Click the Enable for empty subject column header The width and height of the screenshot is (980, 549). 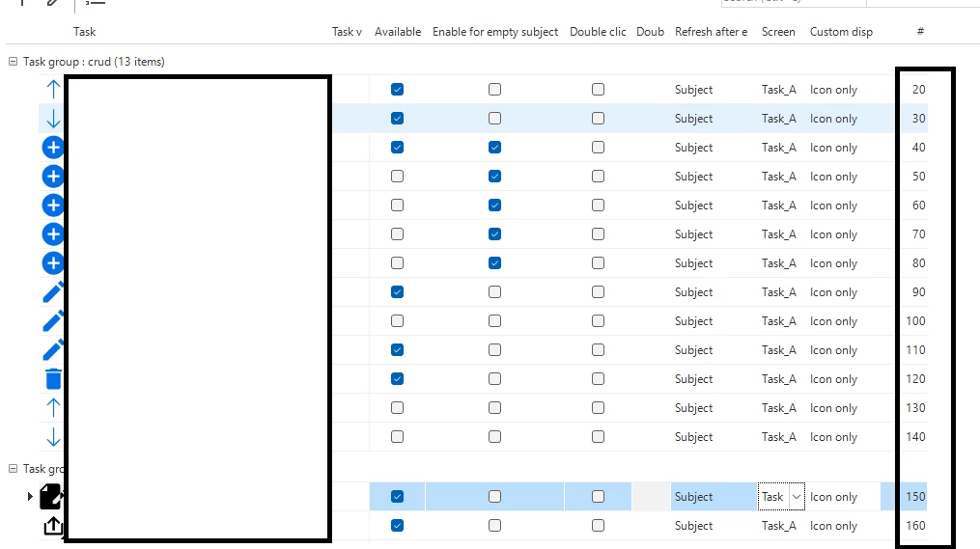495,32
